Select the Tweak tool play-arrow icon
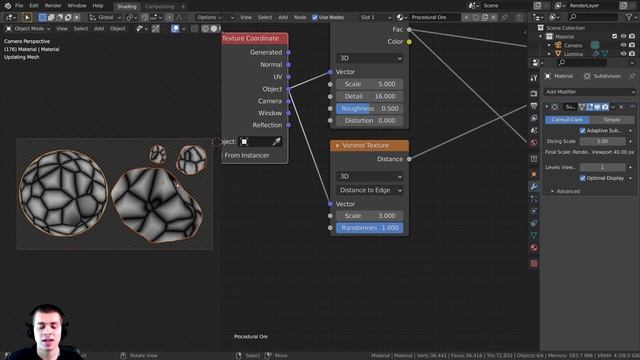640x360 pixels. click(x=27, y=18)
